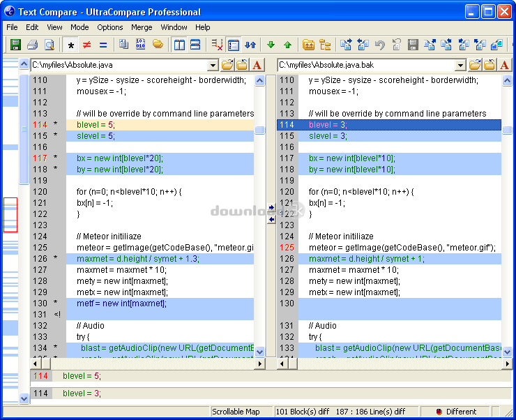Click the blue up-down arrows swap icon

(250, 45)
